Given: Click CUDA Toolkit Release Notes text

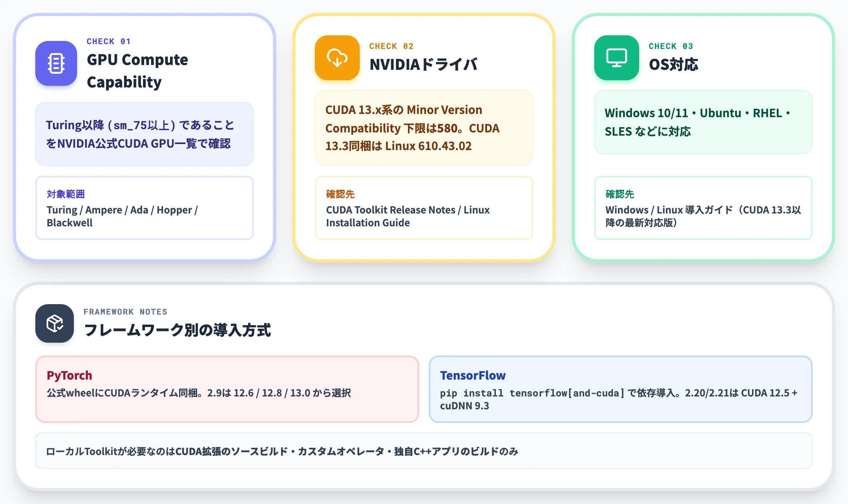Looking at the screenshot, I should click(x=408, y=216).
